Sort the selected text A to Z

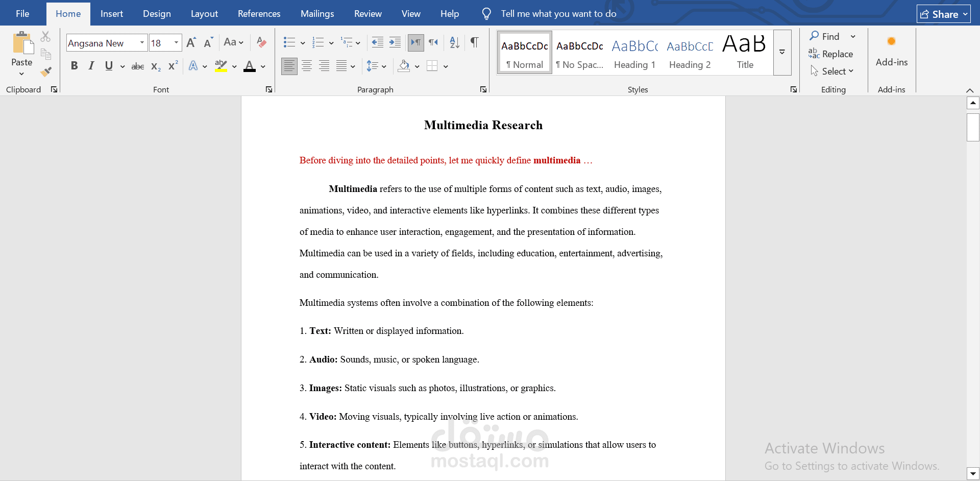coord(454,42)
